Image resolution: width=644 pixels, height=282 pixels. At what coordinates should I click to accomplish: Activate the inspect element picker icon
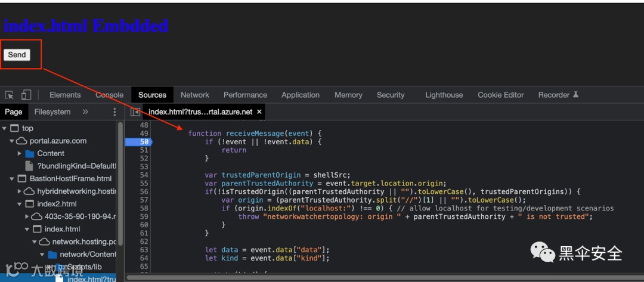[x=9, y=95]
